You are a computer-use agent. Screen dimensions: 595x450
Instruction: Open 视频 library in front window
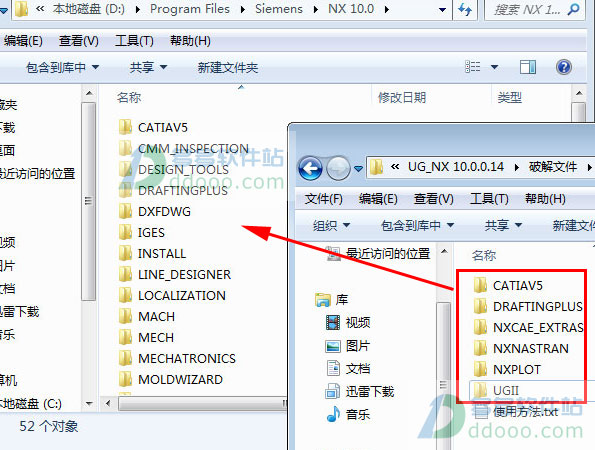[348, 323]
